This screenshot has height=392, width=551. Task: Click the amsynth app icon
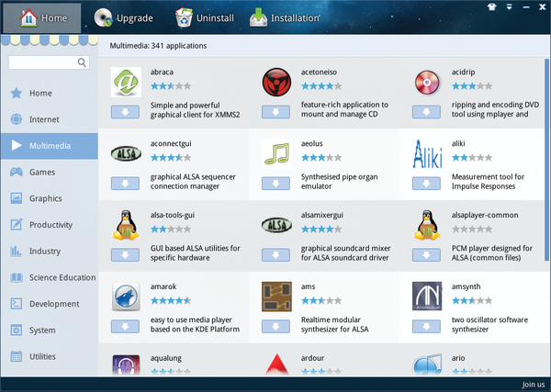427,297
